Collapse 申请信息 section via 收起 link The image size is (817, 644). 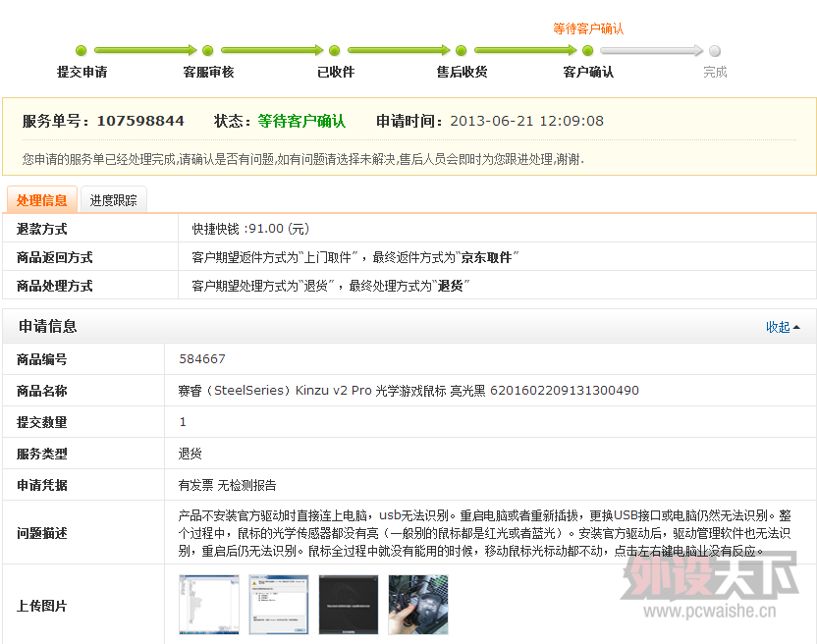(782, 327)
